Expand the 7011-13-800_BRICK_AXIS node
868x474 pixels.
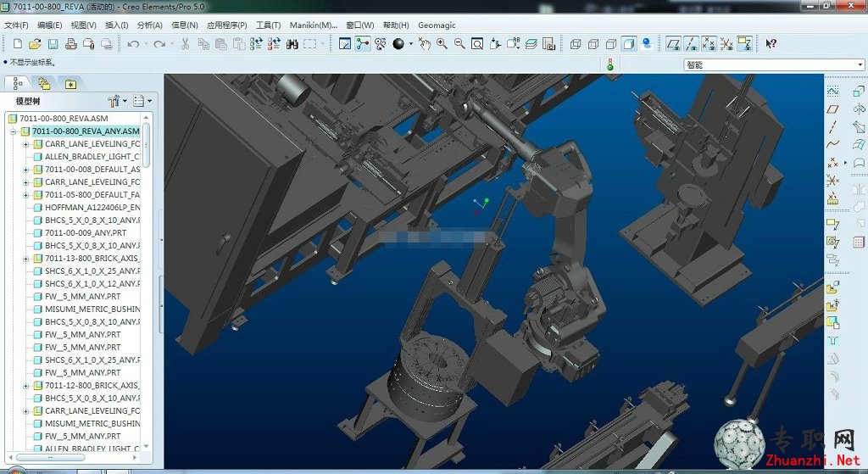[25, 259]
